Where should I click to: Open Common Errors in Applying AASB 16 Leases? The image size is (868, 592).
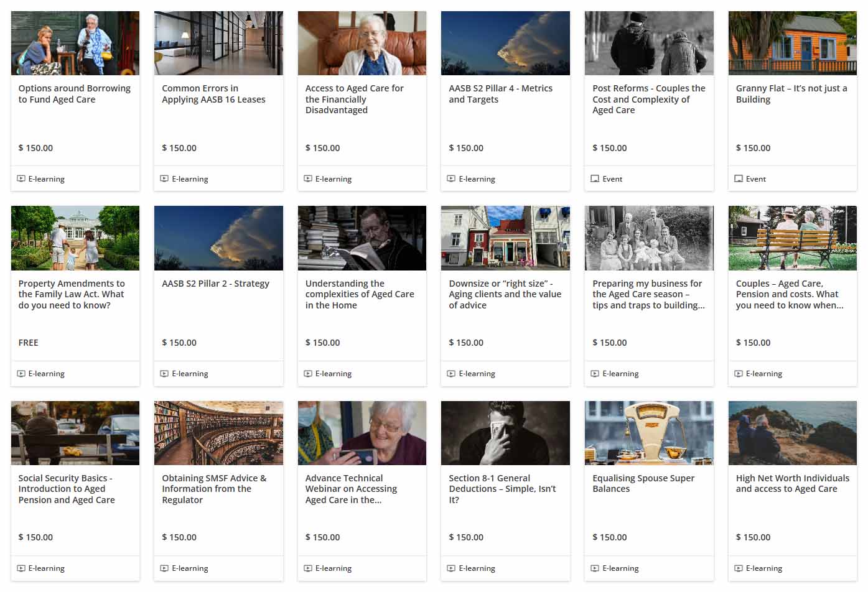coord(213,94)
